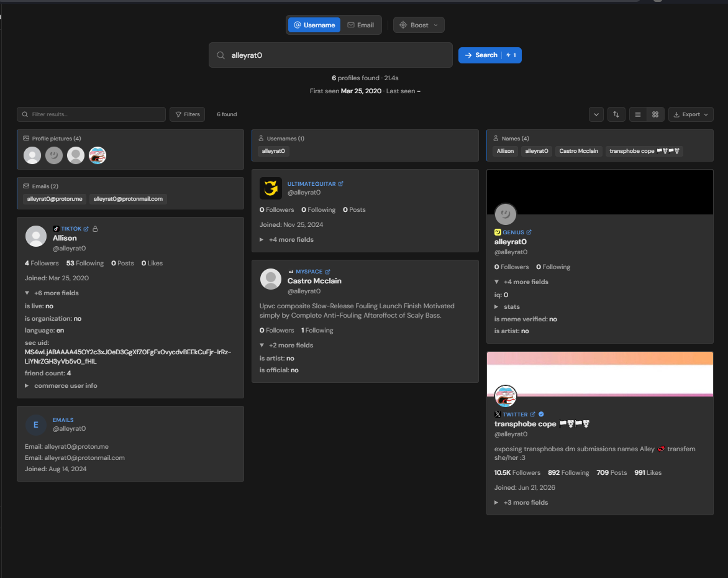Select the alleyrat0@protonmail.com email chip
728x578 pixels.
coord(128,199)
